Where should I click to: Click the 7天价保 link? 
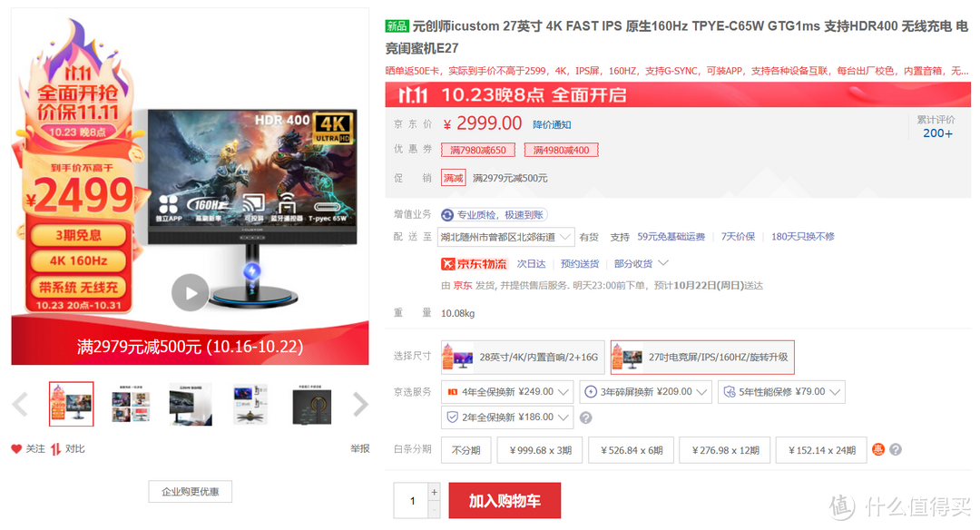pos(738,237)
